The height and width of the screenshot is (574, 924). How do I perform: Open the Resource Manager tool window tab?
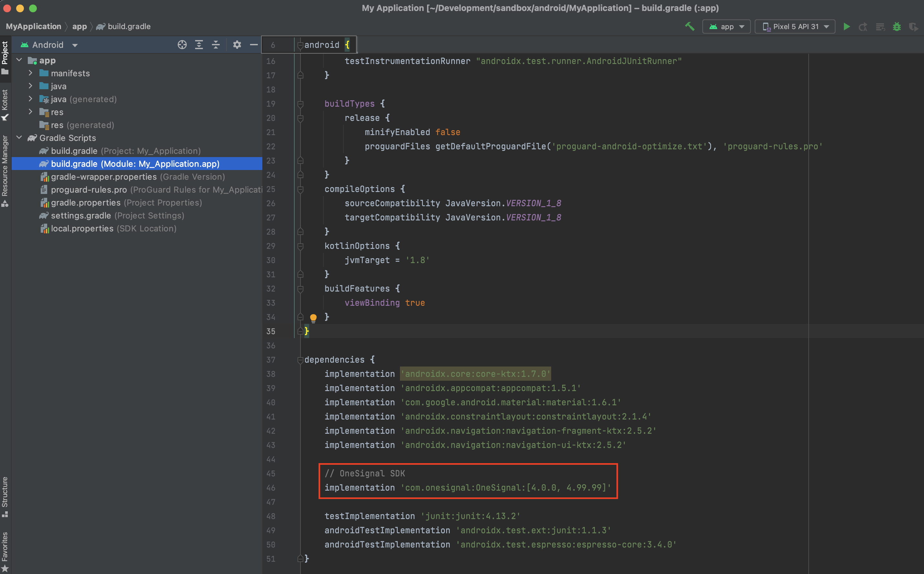(x=5, y=171)
